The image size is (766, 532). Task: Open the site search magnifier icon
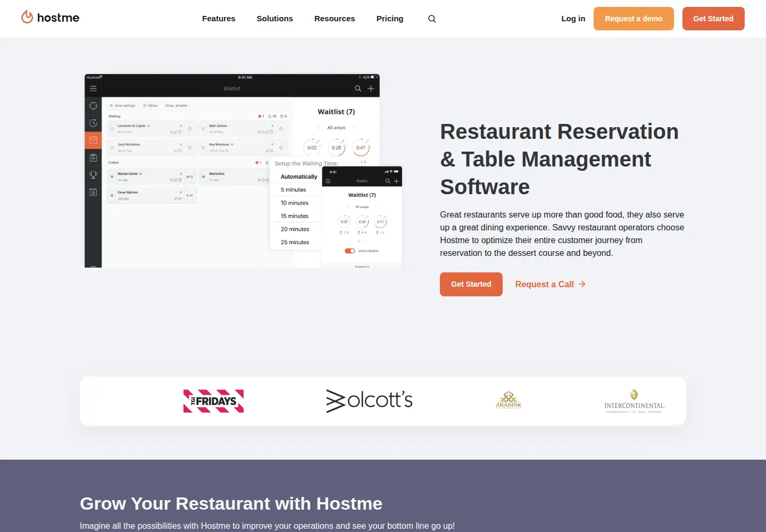coord(432,19)
